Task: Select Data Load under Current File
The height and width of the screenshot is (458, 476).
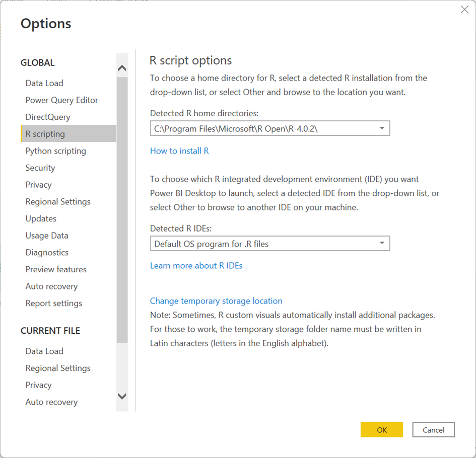Action: coord(44,351)
